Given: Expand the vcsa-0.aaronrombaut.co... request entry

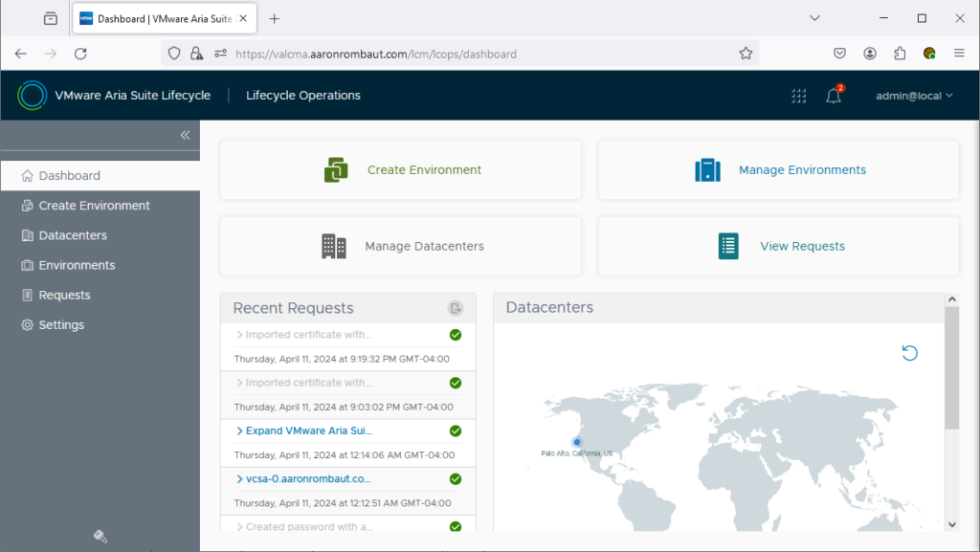Looking at the screenshot, I should (x=302, y=478).
